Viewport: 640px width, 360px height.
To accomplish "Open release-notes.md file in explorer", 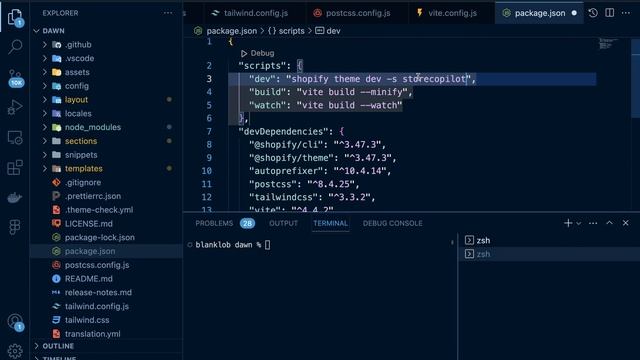I will tap(98, 292).
